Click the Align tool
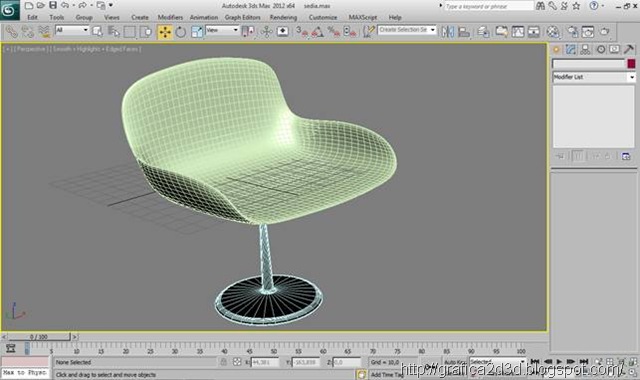 pyautogui.click(x=464, y=31)
